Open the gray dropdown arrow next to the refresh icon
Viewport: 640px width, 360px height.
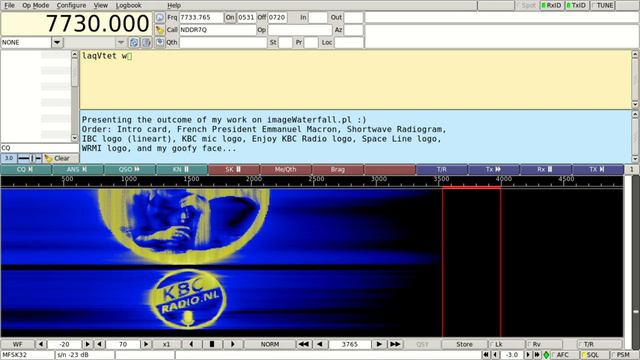click(121, 42)
